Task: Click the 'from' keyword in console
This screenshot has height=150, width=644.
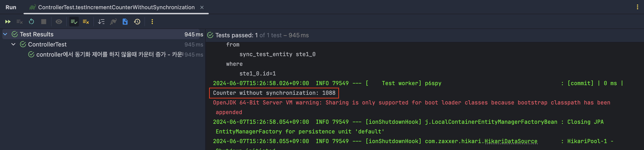Action: pyautogui.click(x=233, y=45)
